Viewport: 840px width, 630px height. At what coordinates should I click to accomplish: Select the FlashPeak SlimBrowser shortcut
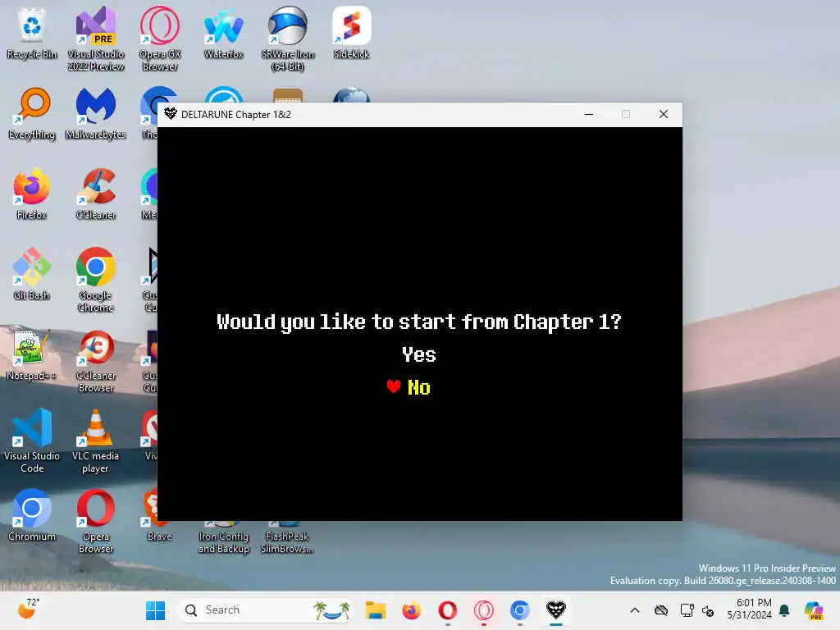(x=288, y=538)
